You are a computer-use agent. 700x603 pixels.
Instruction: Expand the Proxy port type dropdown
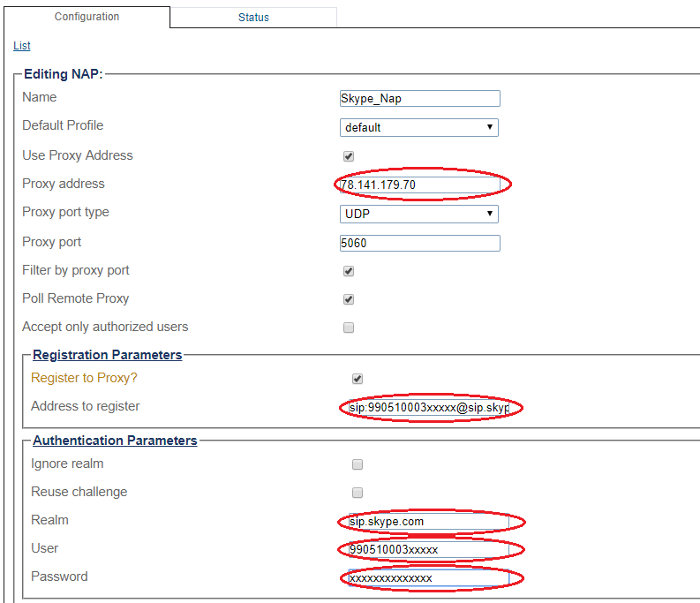419,214
